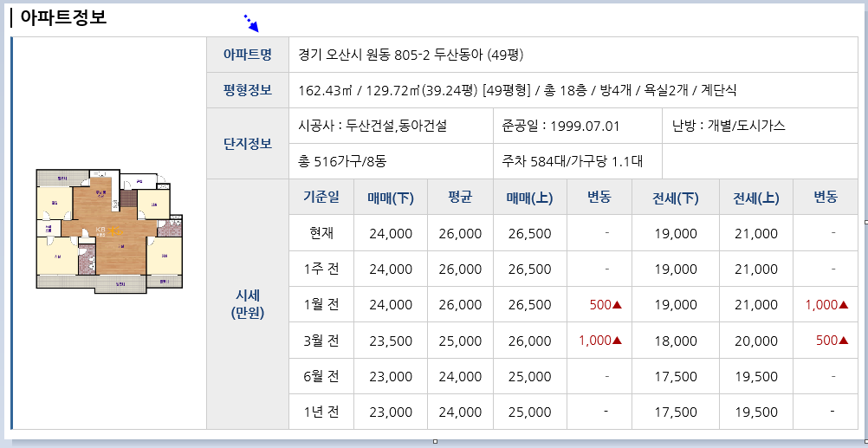This screenshot has width=868, height=448.
Task: Click 3월 전 row 매매(上) value 26,000
Action: [530, 341]
